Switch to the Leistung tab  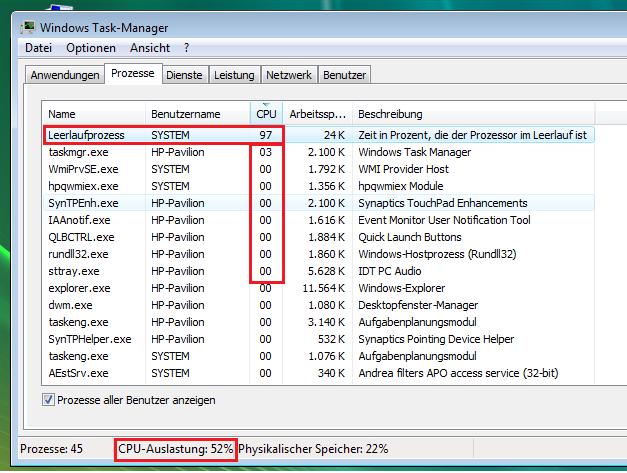click(234, 75)
